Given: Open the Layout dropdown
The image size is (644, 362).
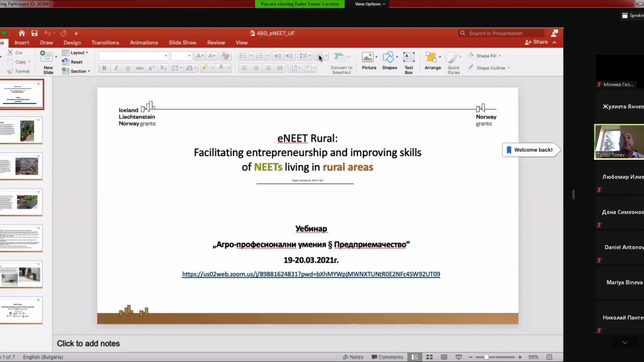Looking at the screenshot, I should 75,53.
